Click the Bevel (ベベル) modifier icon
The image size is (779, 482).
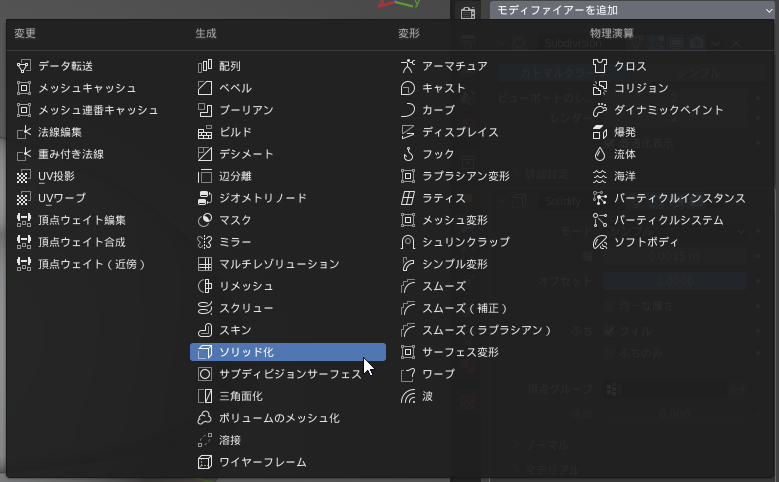tap(205, 88)
